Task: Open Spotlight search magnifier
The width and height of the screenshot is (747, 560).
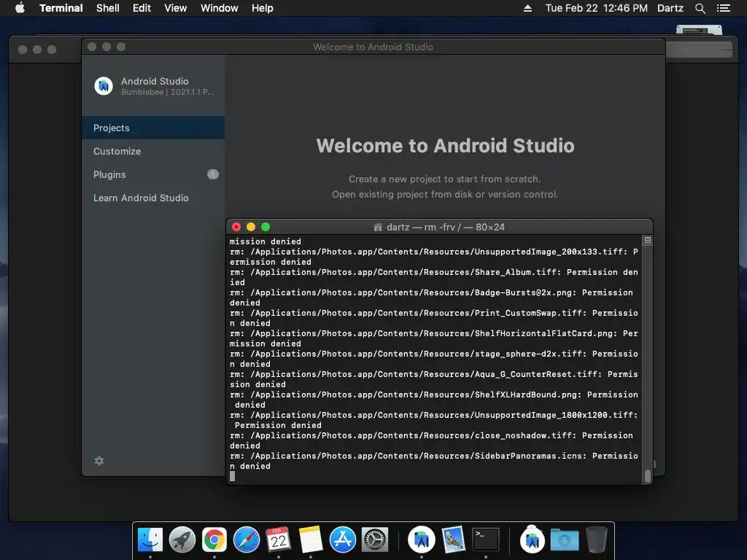Action: coord(700,8)
